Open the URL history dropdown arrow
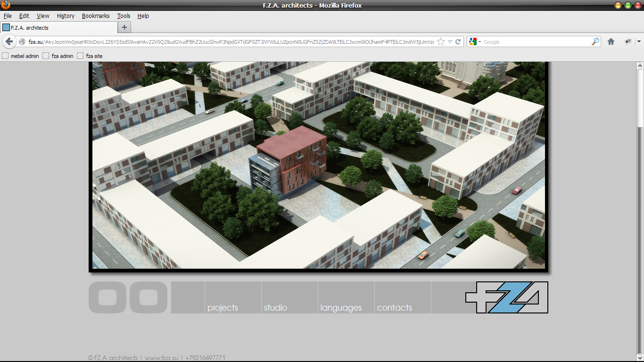Image resolution: width=644 pixels, height=362 pixels. pos(450,41)
